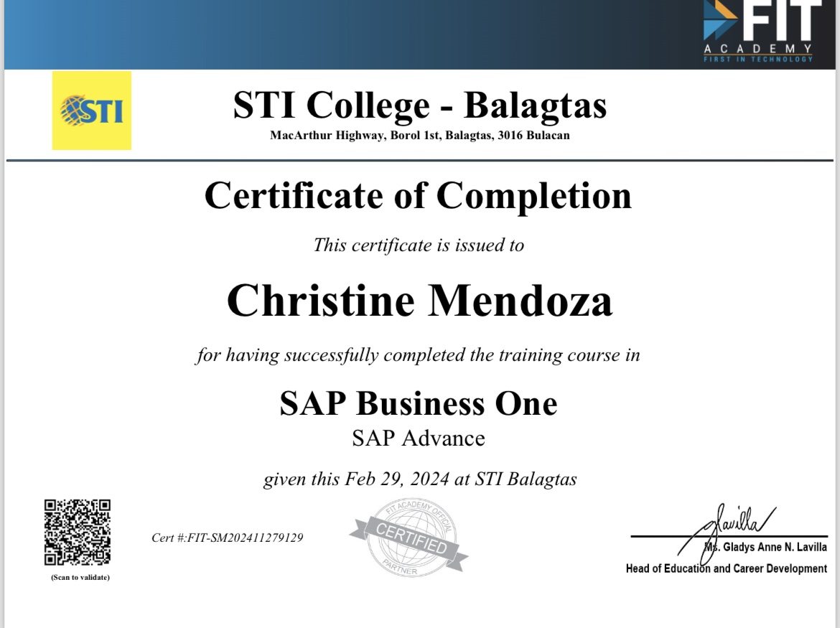Click the 'SAP Advance' subtitle
Screen dimensions: 840x628
click(x=419, y=439)
